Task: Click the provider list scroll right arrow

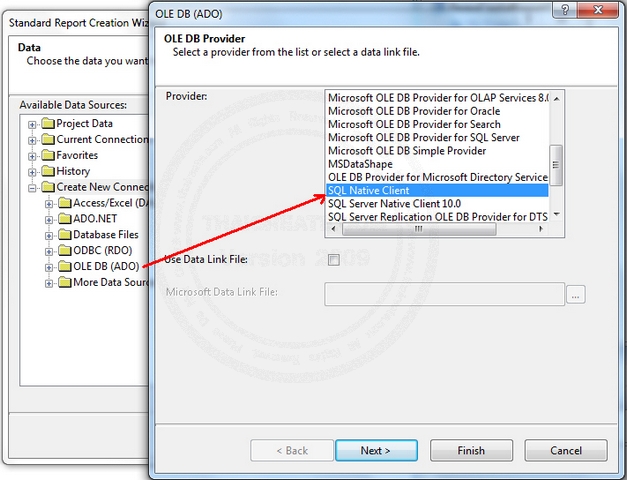Action: [x=541, y=229]
